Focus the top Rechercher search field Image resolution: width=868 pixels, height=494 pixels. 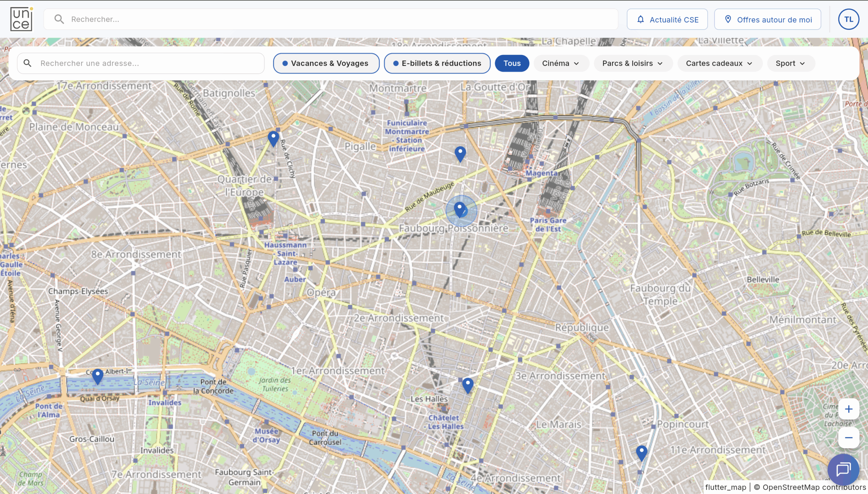click(331, 19)
